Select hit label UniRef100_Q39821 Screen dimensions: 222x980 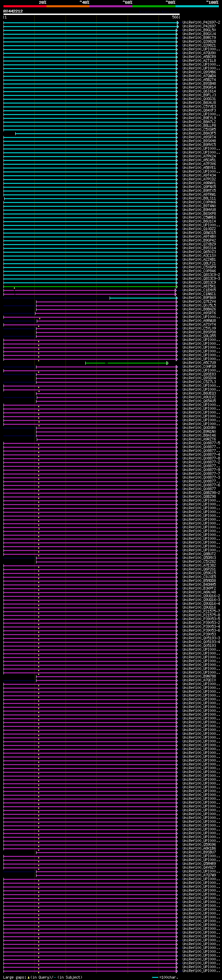199,45
